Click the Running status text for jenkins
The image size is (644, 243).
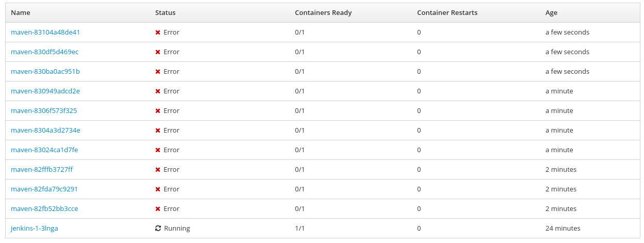tap(177, 228)
